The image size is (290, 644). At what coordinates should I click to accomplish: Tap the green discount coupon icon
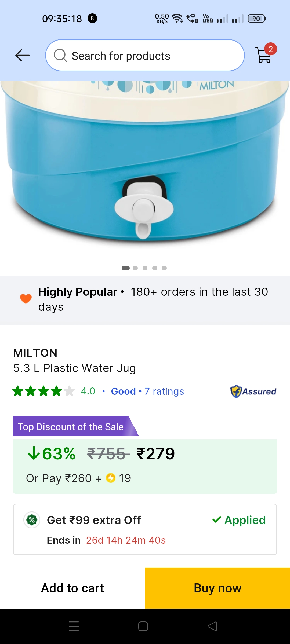click(32, 520)
